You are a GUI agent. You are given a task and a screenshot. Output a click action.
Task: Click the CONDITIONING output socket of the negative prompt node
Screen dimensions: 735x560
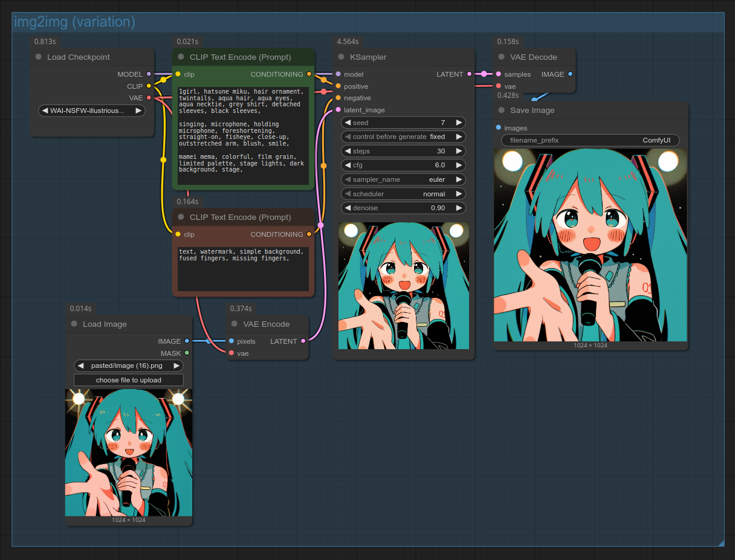click(x=309, y=234)
